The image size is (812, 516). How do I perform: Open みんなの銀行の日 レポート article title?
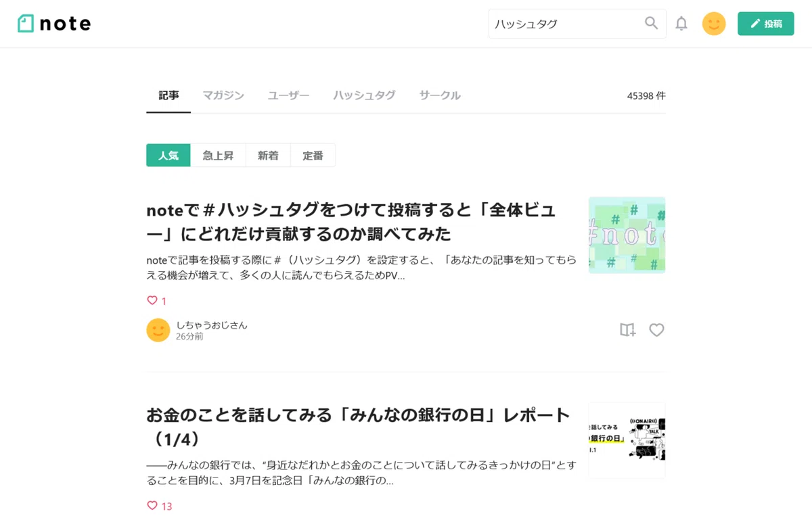(x=358, y=427)
